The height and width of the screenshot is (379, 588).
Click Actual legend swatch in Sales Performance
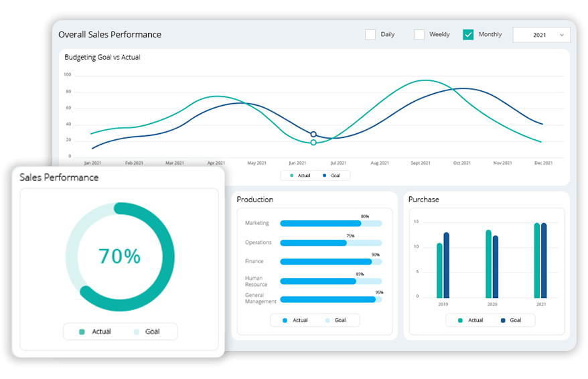pos(82,331)
